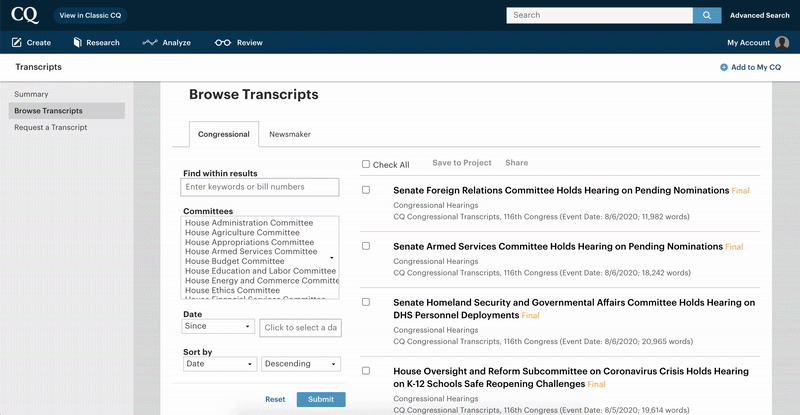Viewport: 800px width, 415px height.
Task: Click the Reset link
Action: click(275, 399)
